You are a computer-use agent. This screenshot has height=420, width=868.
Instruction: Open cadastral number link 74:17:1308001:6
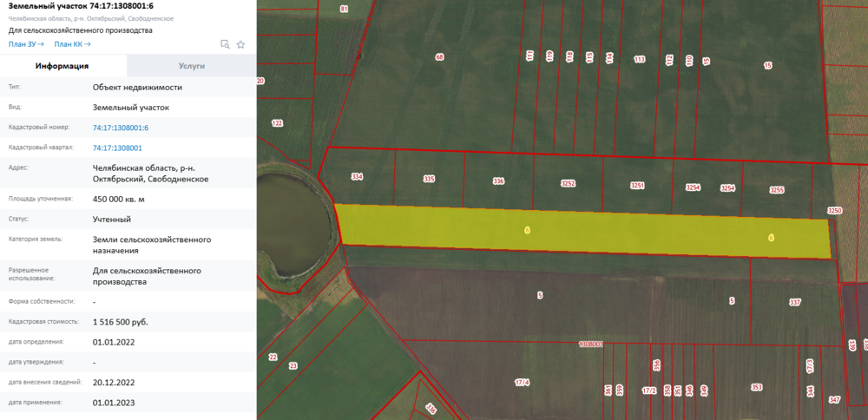[x=121, y=128]
